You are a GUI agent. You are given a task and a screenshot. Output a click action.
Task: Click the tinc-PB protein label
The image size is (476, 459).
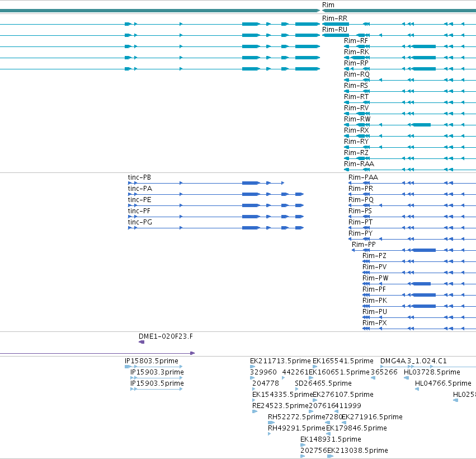tap(139, 177)
